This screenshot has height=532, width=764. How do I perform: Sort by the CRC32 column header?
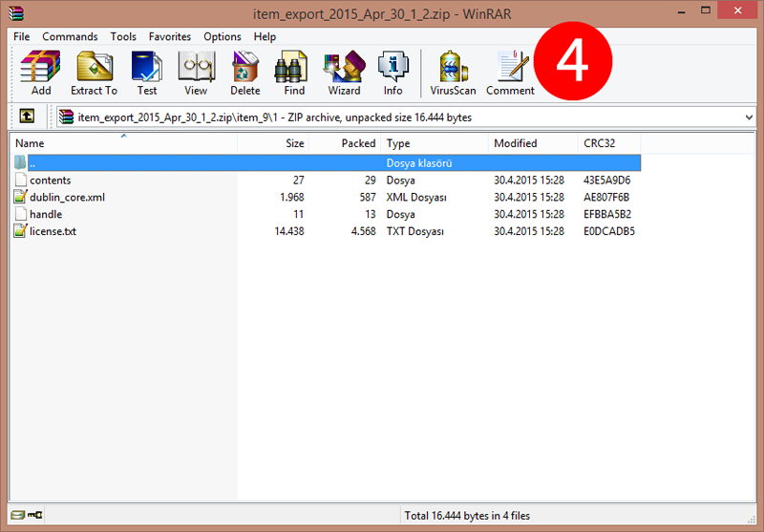pyautogui.click(x=609, y=143)
